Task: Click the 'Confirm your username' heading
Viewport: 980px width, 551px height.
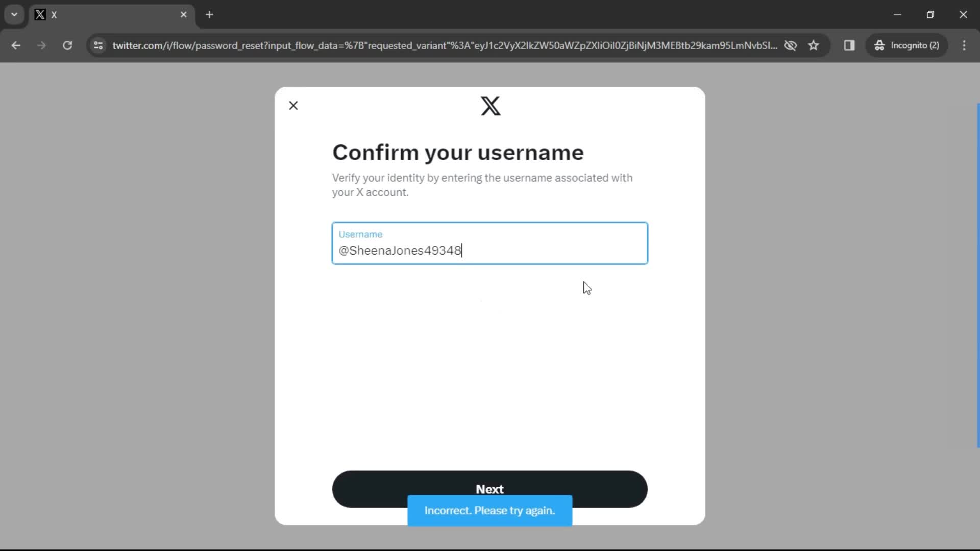Action: (458, 153)
